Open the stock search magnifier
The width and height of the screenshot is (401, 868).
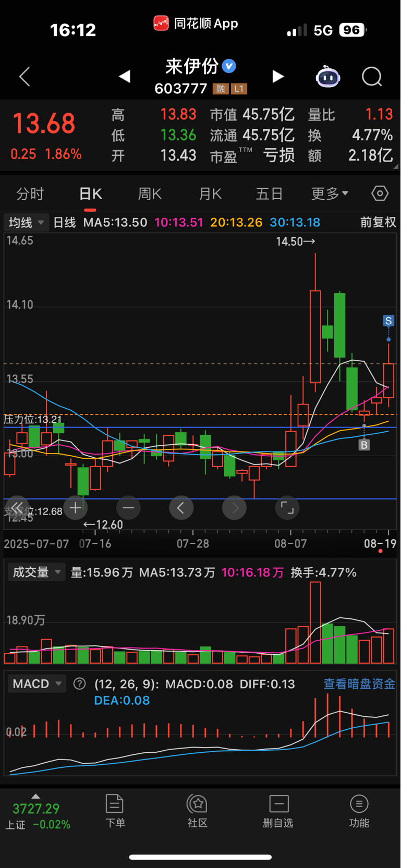[372, 77]
